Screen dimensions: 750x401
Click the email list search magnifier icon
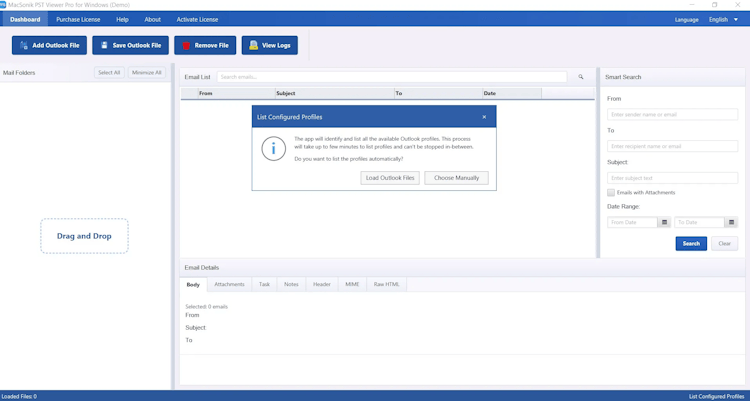tap(581, 77)
